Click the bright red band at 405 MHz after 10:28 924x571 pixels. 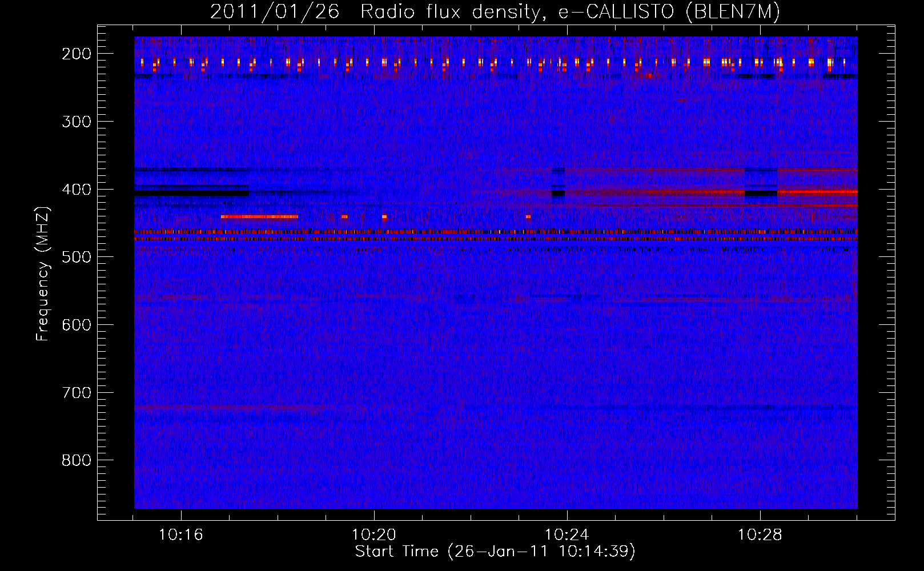[817, 192]
